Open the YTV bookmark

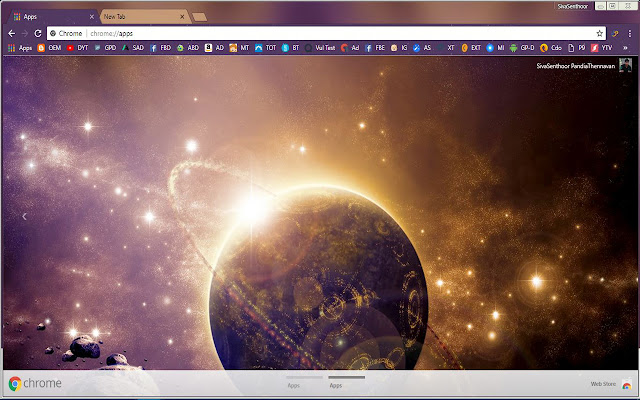pos(602,48)
